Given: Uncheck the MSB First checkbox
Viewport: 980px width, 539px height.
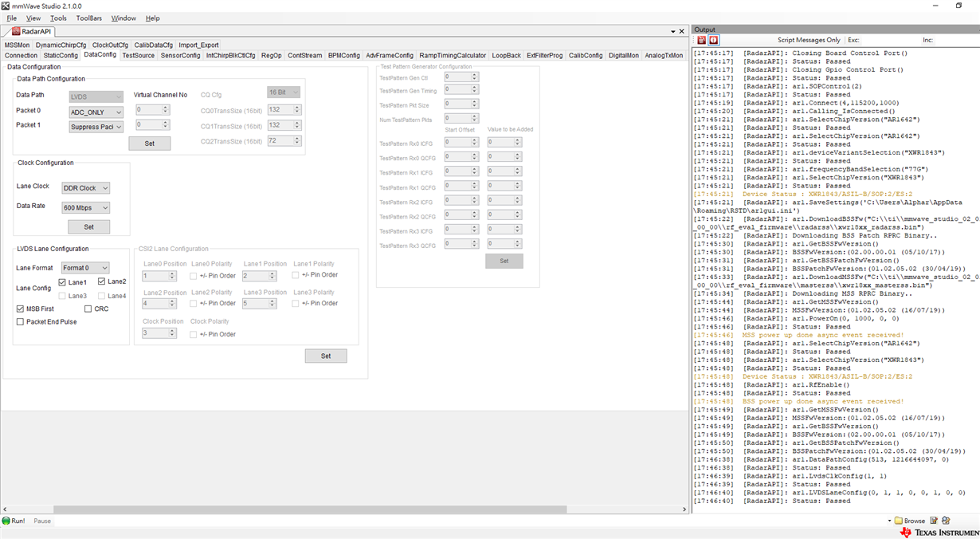Looking at the screenshot, I should (20, 309).
